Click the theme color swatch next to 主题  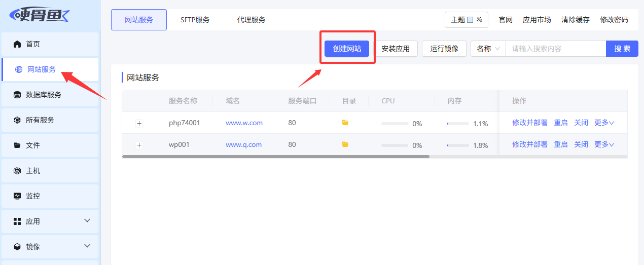click(x=470, y=20)
